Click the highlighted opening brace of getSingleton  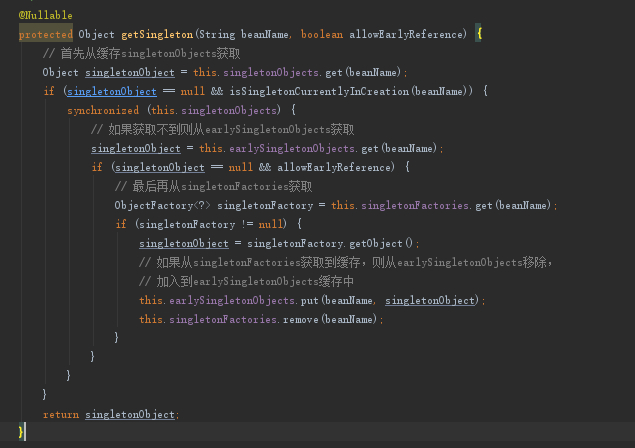click(479, 34)
